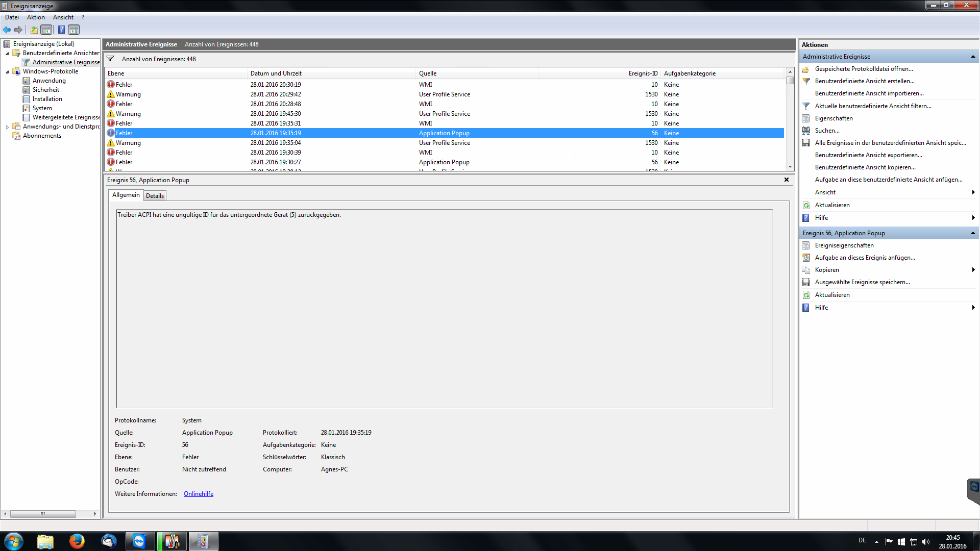980x551 pixels.
Task: Collapse the Windows-Protokolle tree node
Action: (x=7, y=72)
